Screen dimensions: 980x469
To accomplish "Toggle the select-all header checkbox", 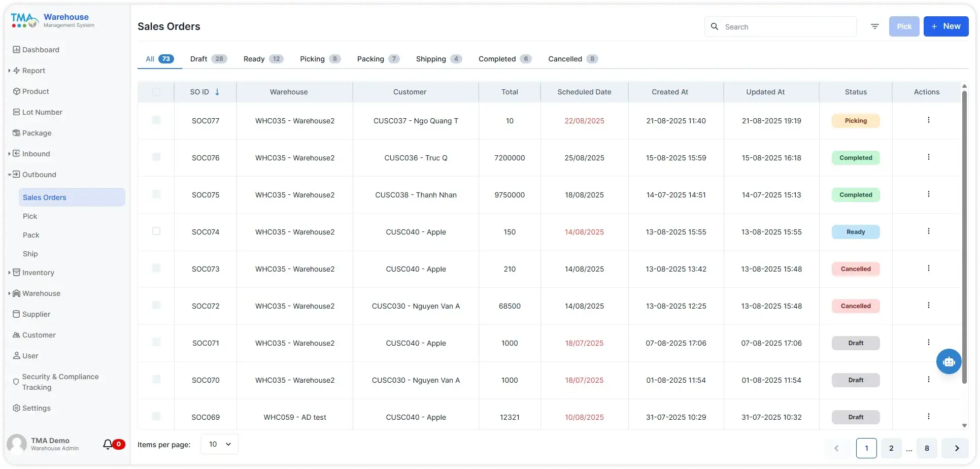I will tap(156, 92).
